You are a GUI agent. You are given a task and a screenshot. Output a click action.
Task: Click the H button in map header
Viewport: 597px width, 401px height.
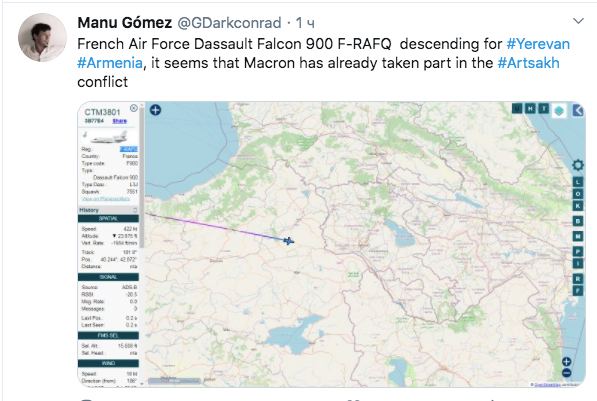coord(530,109)
